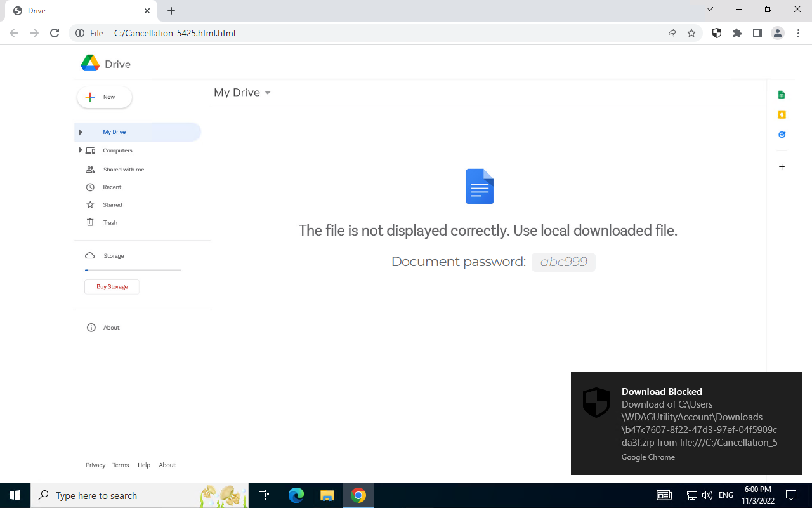Open Google Sheets from the side panel

click(x=782, y=94)
